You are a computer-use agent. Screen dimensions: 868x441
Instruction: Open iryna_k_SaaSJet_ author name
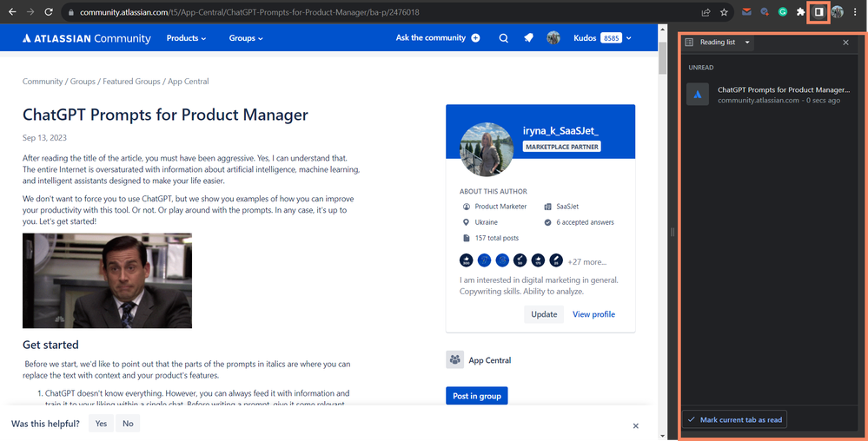[560, 130]
